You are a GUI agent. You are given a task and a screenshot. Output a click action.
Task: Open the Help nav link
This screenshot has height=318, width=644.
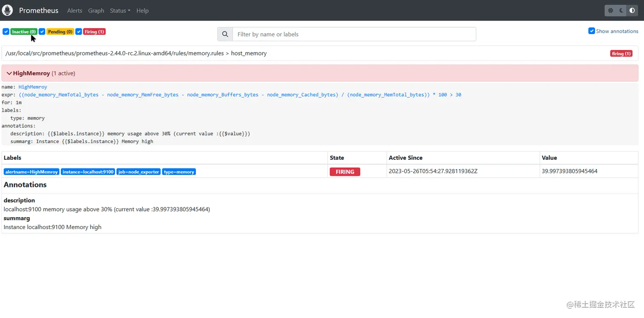click(x=142, y=11)
